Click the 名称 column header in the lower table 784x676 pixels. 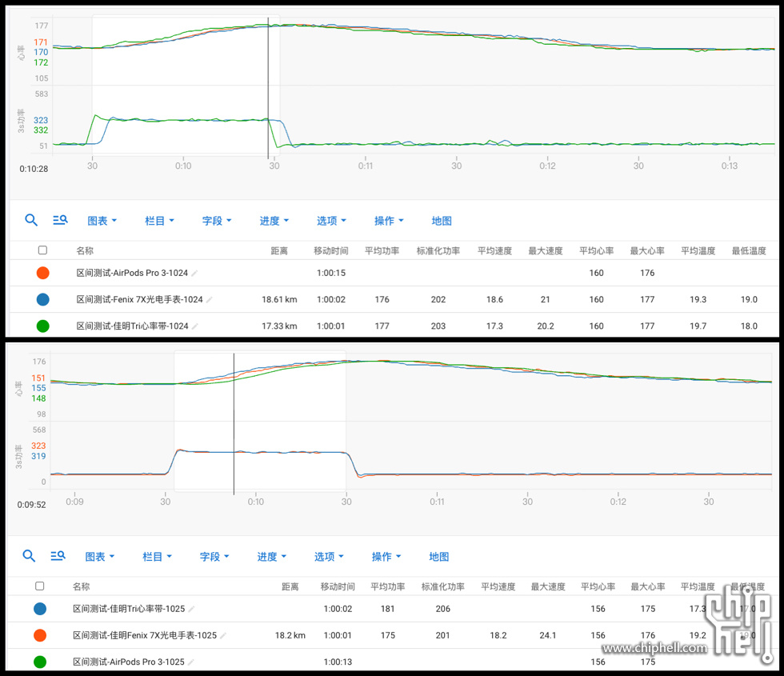pos(81,586)
